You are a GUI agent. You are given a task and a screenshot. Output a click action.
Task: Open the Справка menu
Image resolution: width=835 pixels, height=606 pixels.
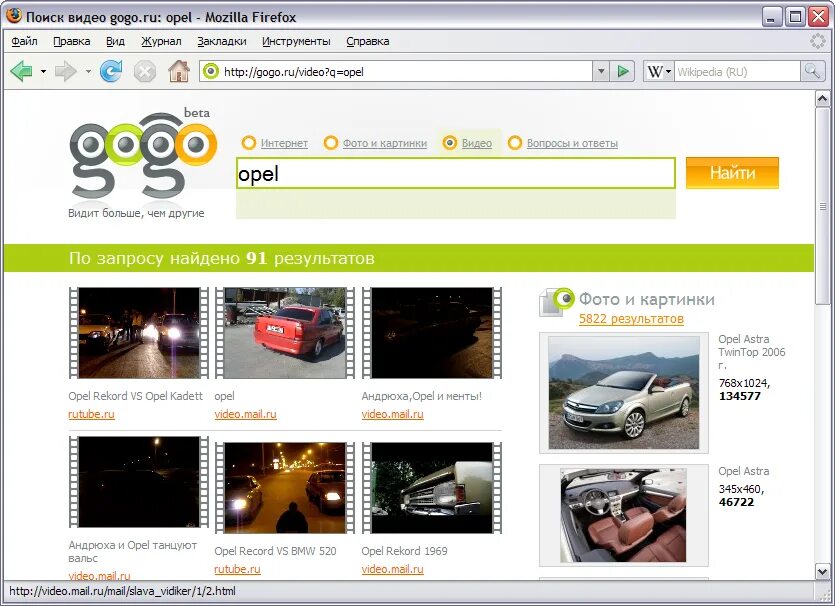pyautogui.click(x=367, y=41)
